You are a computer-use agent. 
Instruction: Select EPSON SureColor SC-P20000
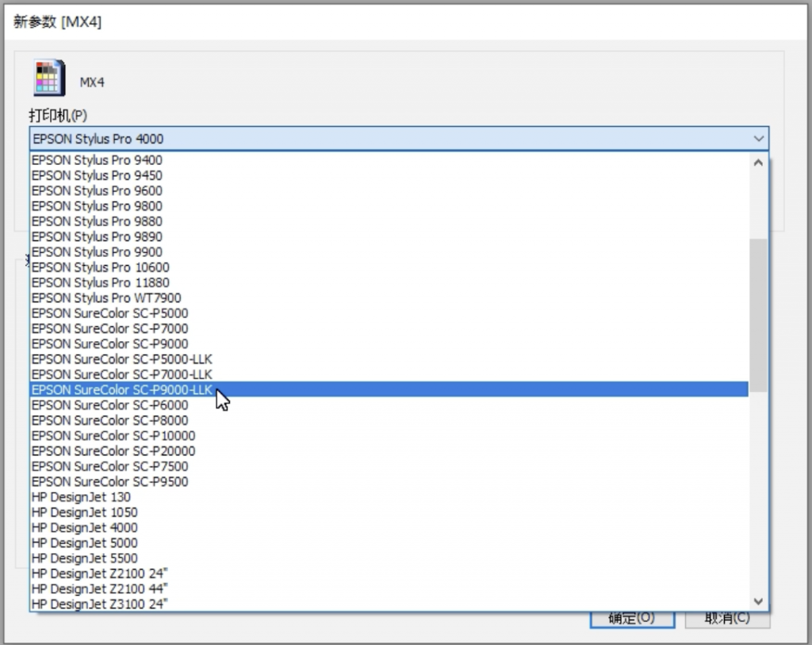(x=389, y=451)
